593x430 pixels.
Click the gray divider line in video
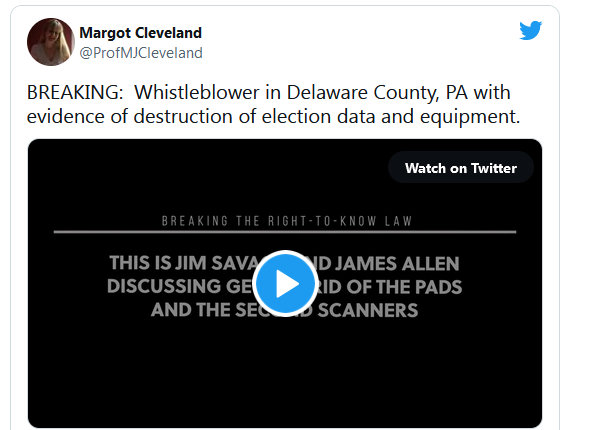pyautogui.click(x=285, y=232)
